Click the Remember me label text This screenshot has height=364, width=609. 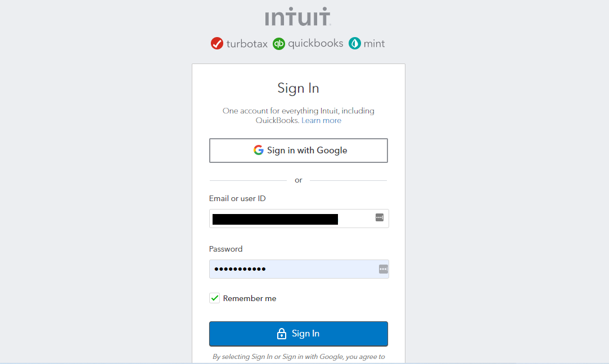[250, 298]
